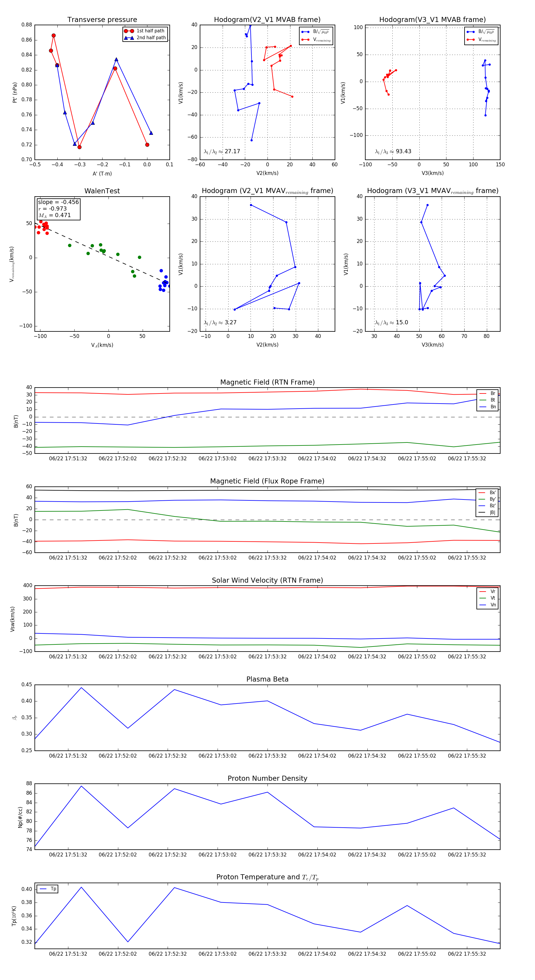
Task: Click the 'Plasma Beta' plot title
Action: click(267, 679)
